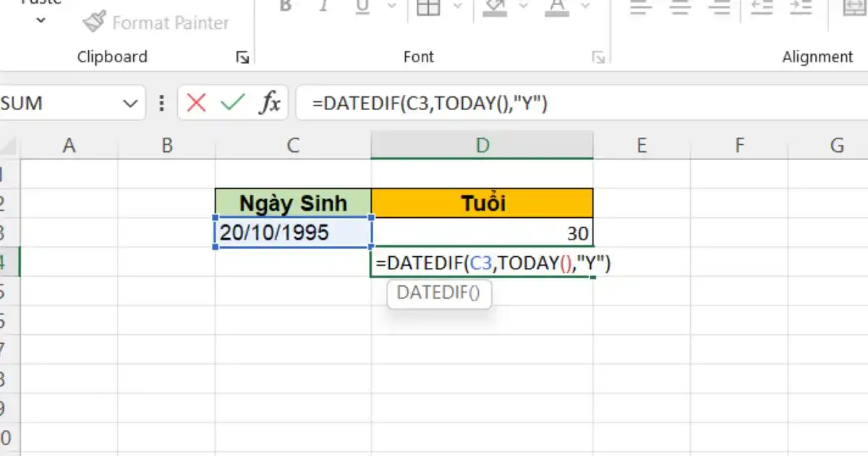Click the DATEDIF() function tooltip
The width and height of the screenshot is (868, 456).
[439, 293]
